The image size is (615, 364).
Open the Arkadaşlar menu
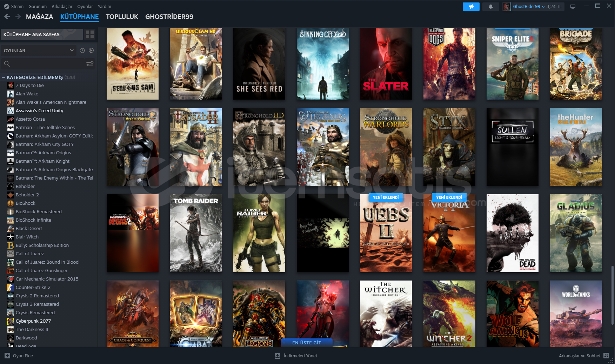[62, 6]
